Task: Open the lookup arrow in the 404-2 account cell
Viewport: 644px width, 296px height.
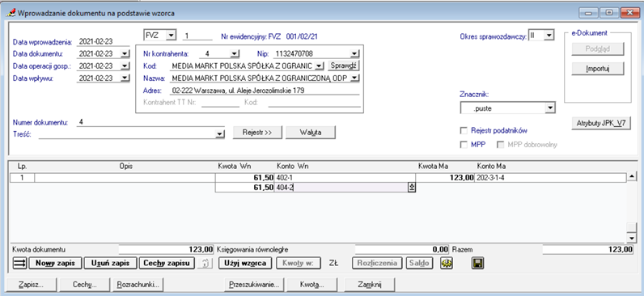Action: [x=411, y=187]
